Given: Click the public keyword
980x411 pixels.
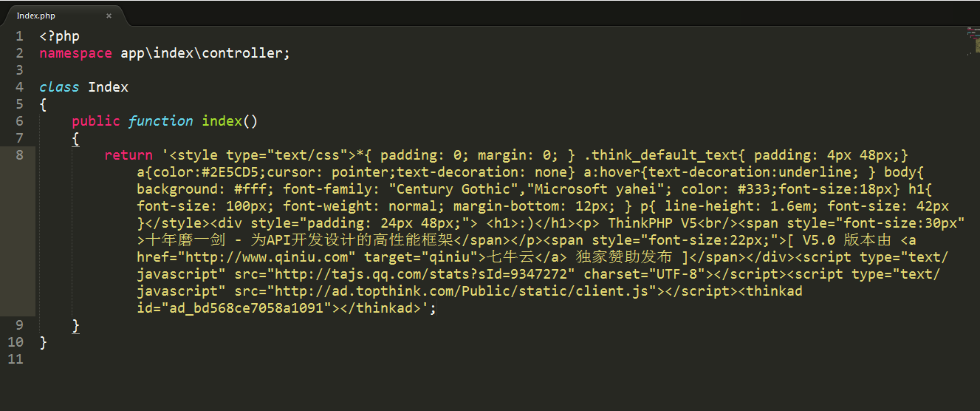Looking at the screenshot, I should tap(96, 121).
